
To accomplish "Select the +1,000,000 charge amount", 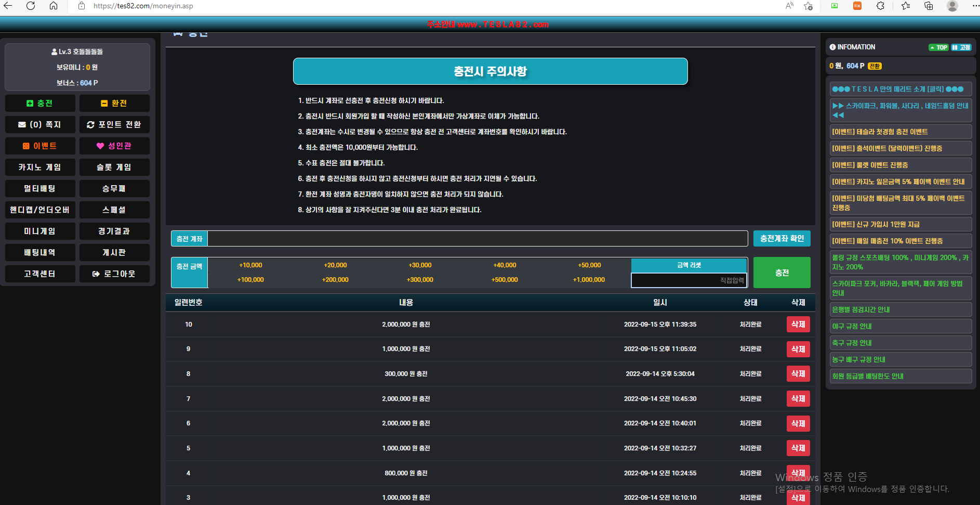I will [589, 280].
